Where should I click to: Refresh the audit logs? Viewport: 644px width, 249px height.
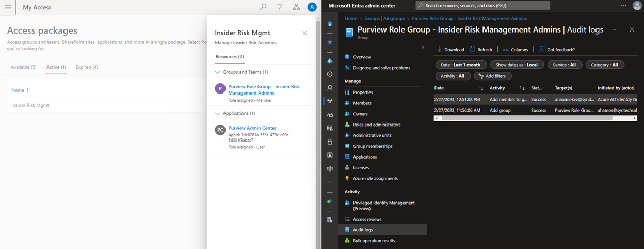[481, 50]
